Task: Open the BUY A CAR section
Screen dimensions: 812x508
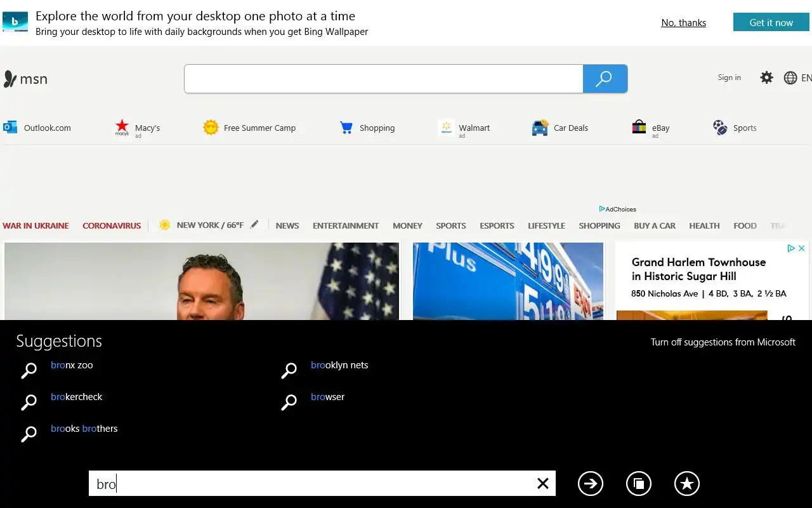Action: coord(655,225)
